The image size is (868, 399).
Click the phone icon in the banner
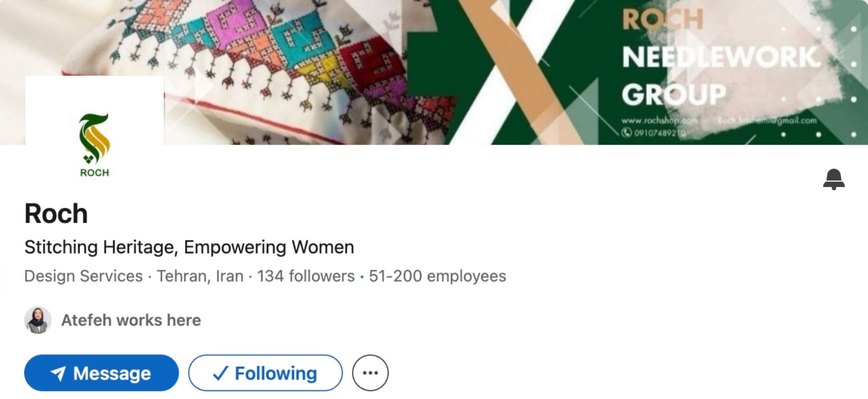click(x=626, y=132)
